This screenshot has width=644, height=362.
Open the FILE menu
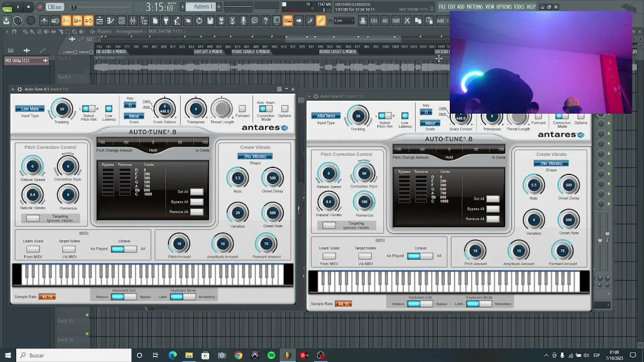[442, 7]
